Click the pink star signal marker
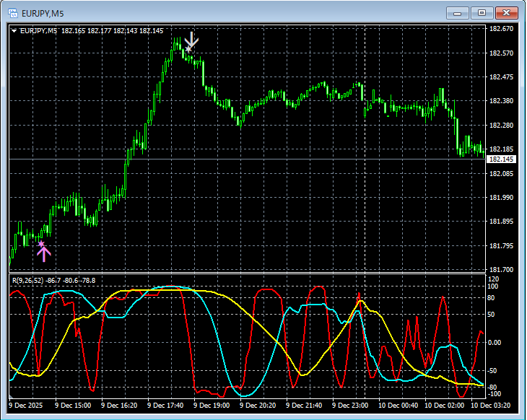The image size is (527, 420). click(41, 244)
